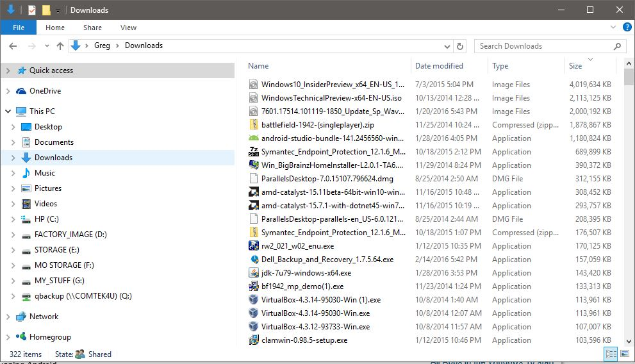
Task: Sort by the Name column header
Action: point(258,66)
